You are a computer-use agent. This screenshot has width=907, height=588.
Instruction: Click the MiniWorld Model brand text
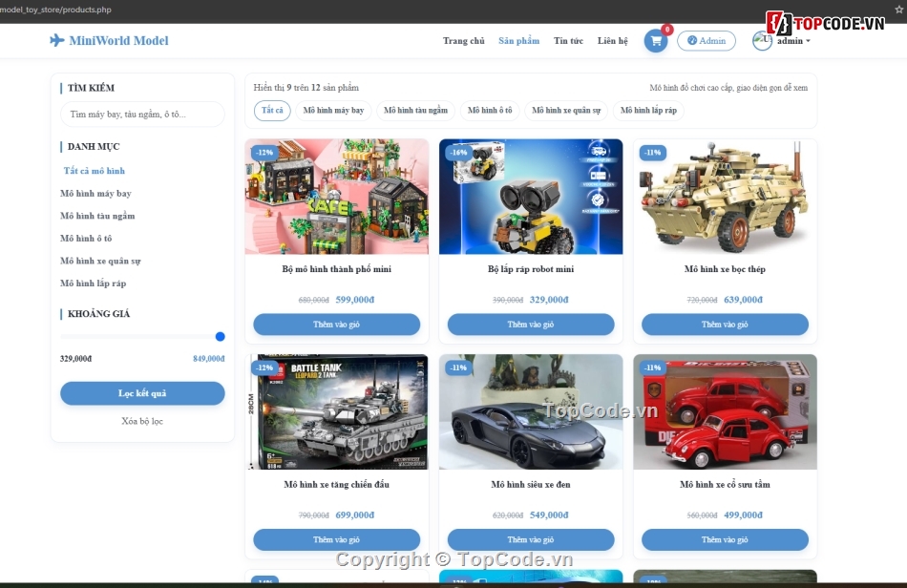(x=118, y=40)
